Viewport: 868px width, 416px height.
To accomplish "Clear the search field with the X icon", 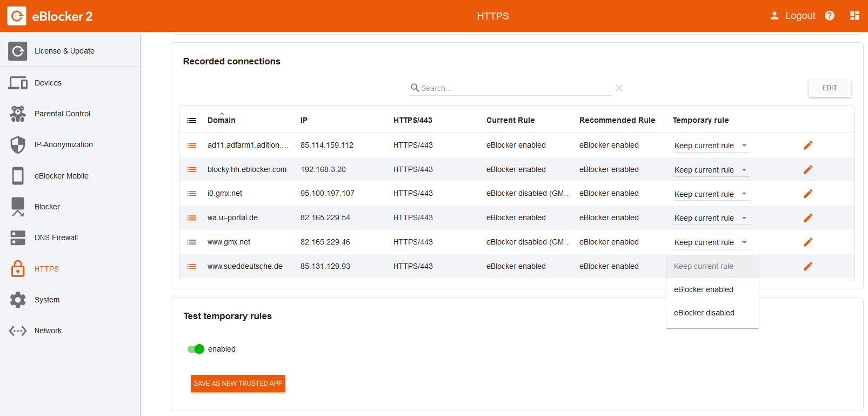I will [x=619, y=88].
